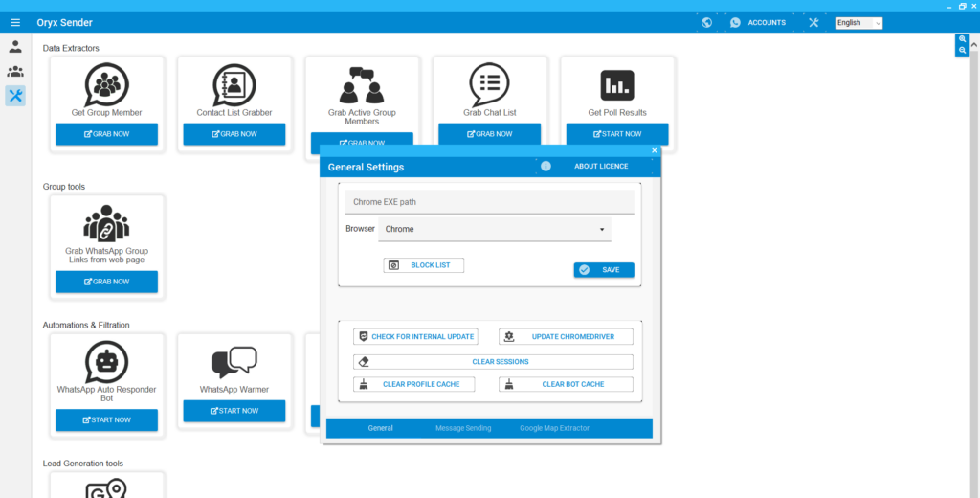
Task: Click the Automations & Filtration heading
Action: point(86,325)
